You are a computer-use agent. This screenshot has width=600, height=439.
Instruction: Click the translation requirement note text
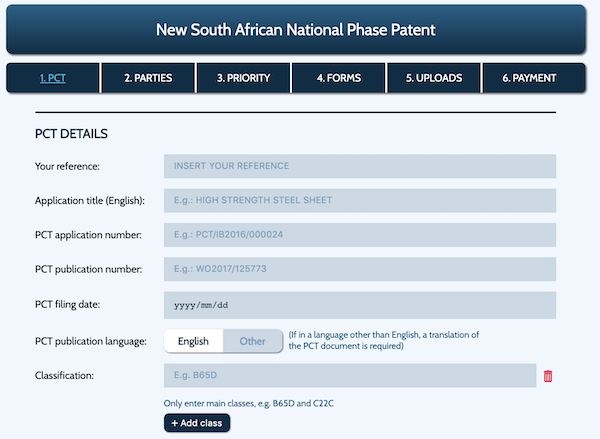[x=383, y=340]
